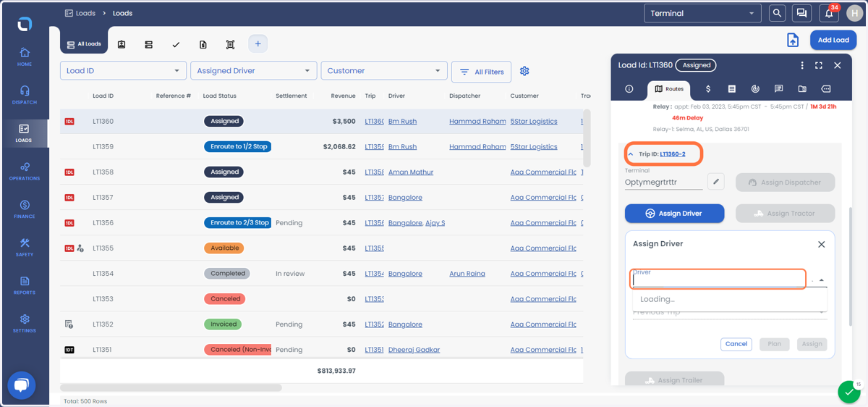Open the Reports section in sidebar
This screenshot has width=868, height=407.
[x=25, y=285]
